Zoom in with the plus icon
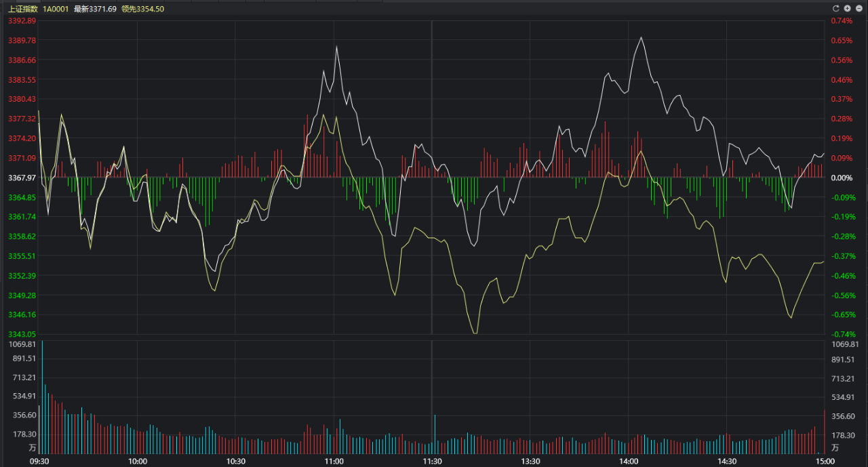868x467 pixels. click(847, 9)
